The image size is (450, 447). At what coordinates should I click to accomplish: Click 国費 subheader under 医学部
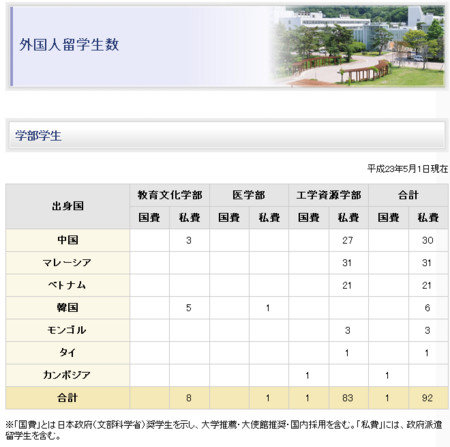229,217
